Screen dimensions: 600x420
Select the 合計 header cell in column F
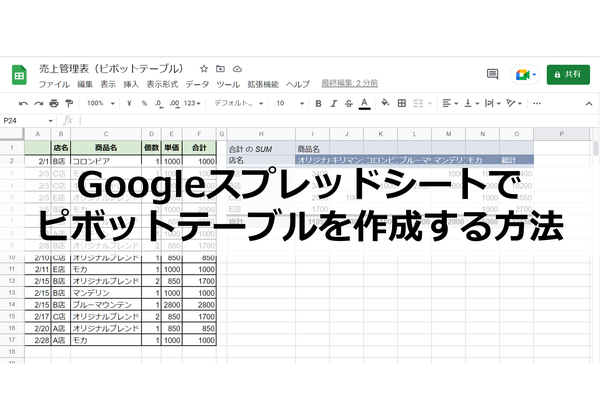pyautogui.click(x=199, y=148)
